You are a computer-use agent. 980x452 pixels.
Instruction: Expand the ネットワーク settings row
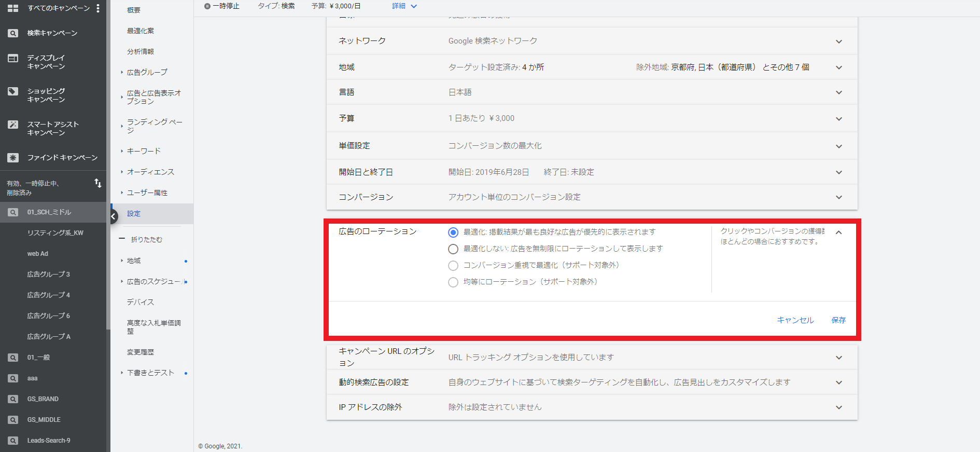838,42
